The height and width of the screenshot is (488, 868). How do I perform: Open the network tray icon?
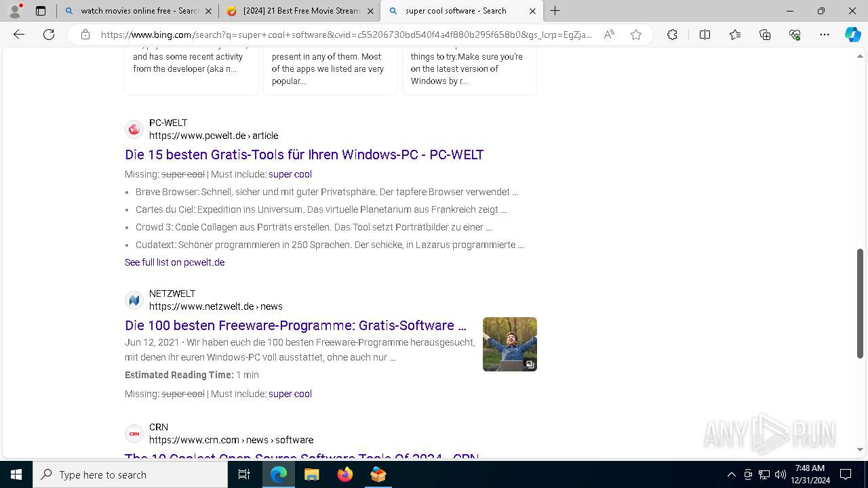(x=764, y=474)
